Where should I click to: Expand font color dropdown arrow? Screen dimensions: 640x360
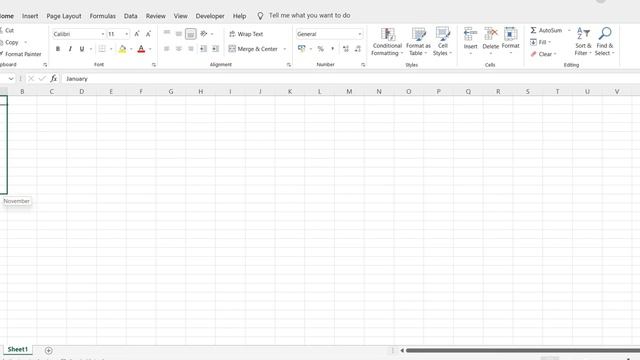coord(150,49)
